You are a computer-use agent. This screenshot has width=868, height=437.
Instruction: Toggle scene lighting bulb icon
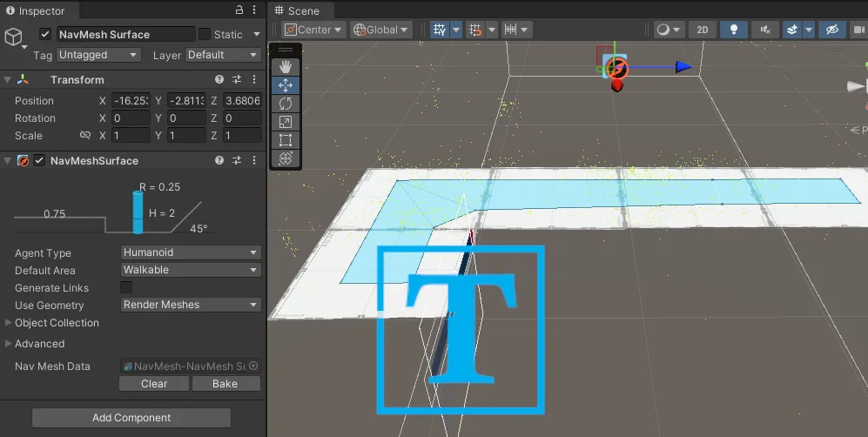click(x=733, y=30)
